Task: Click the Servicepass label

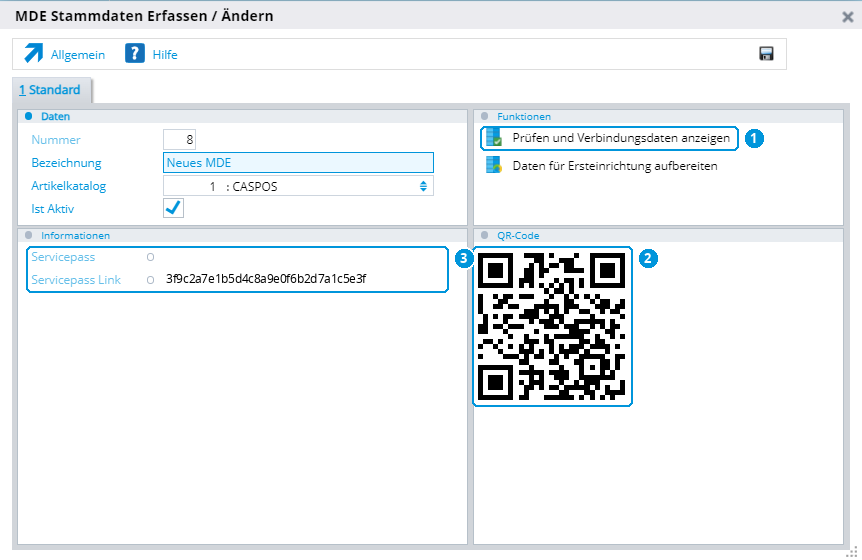Action: (63, 257)
